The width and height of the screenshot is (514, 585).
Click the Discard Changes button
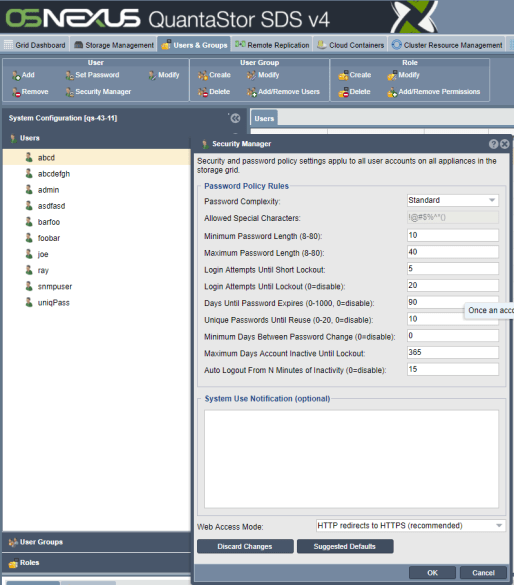[245, 546]
